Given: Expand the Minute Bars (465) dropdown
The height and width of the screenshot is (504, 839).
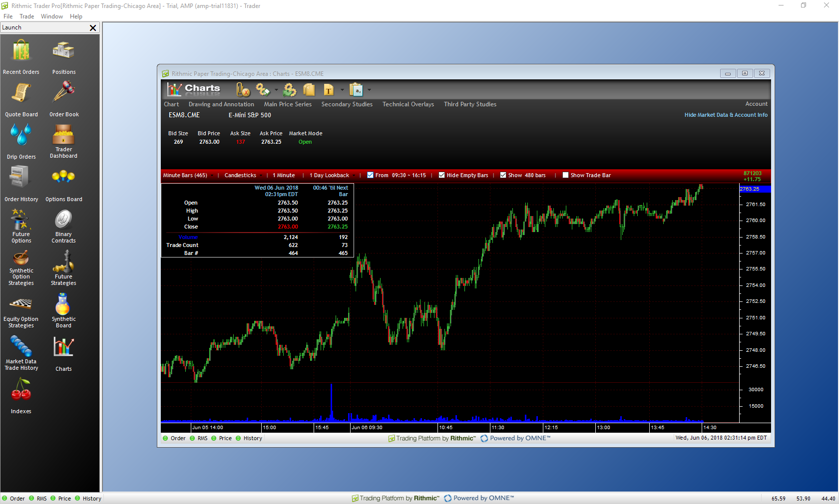Looking at the screenshot, I should 188,175.
